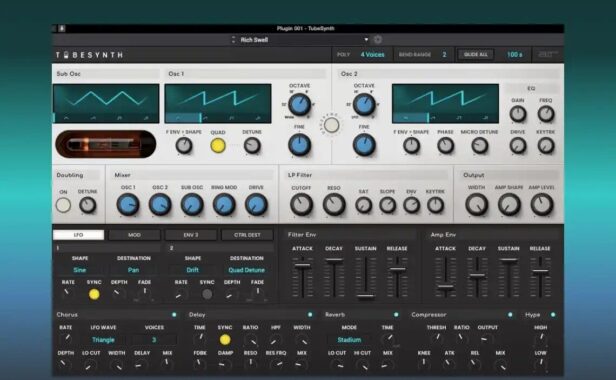616x380 pixels.
Task: Click the preset up/down stepper arrows
Action: [233, 40]
